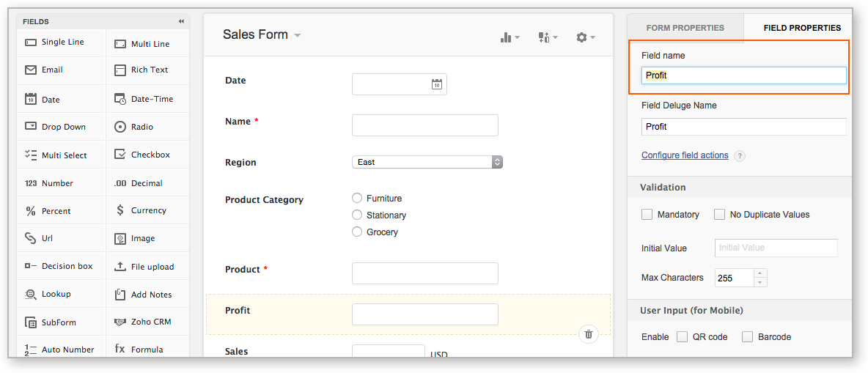Check No Duplicate Values option
This screenshot has height=373, width=868.
719,215
